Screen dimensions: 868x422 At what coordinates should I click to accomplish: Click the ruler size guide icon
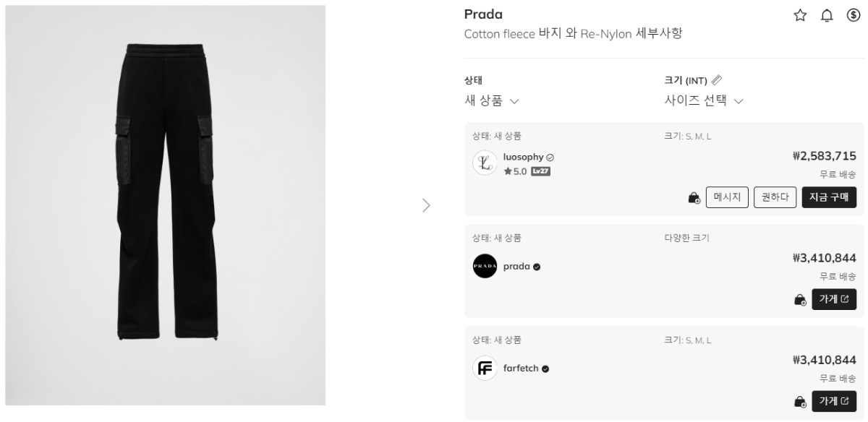(x=717, y=80)
